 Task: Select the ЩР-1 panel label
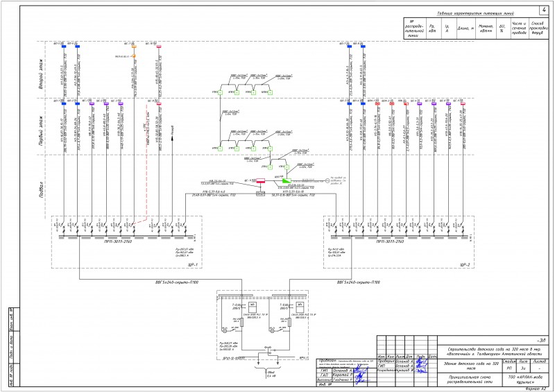pyautogui.click(x=193, y=264)
